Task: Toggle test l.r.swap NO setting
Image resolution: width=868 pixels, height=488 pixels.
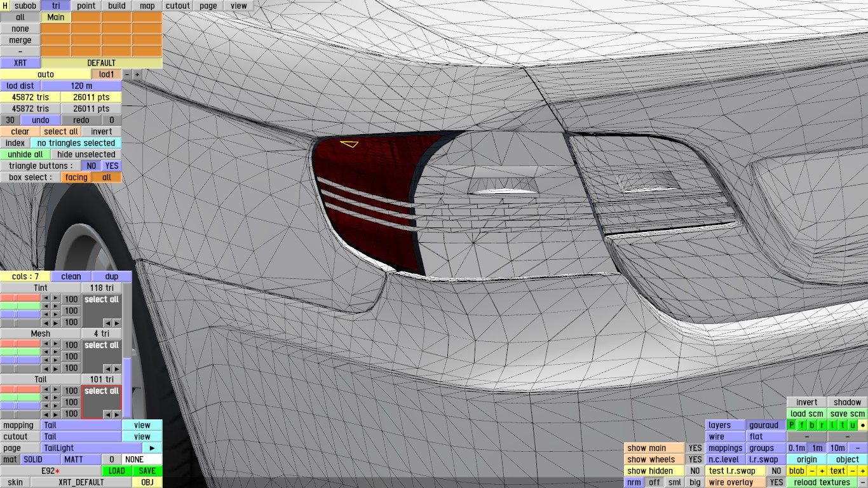Action: point(776,471)
